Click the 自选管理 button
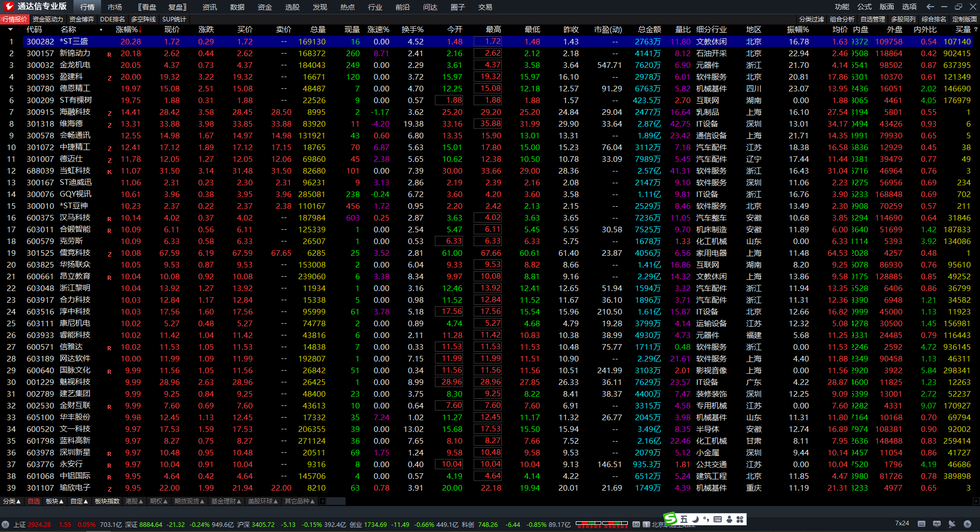980x532 pixels. click(873, 19)
